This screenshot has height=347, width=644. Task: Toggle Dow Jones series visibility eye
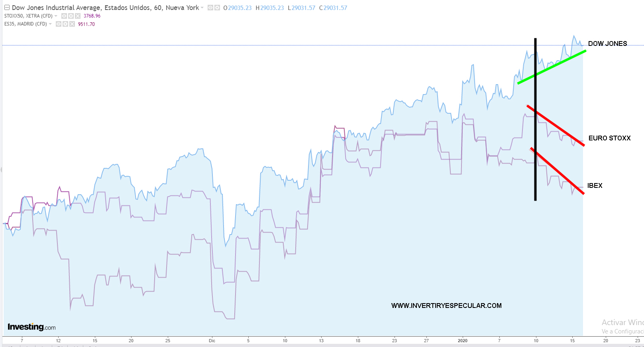tap(210, 8)
